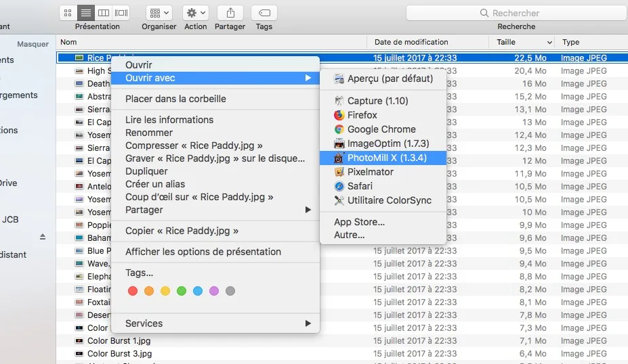Open the Tags… menu entry
The image size is (628, 364).
[x=215, y=273]
